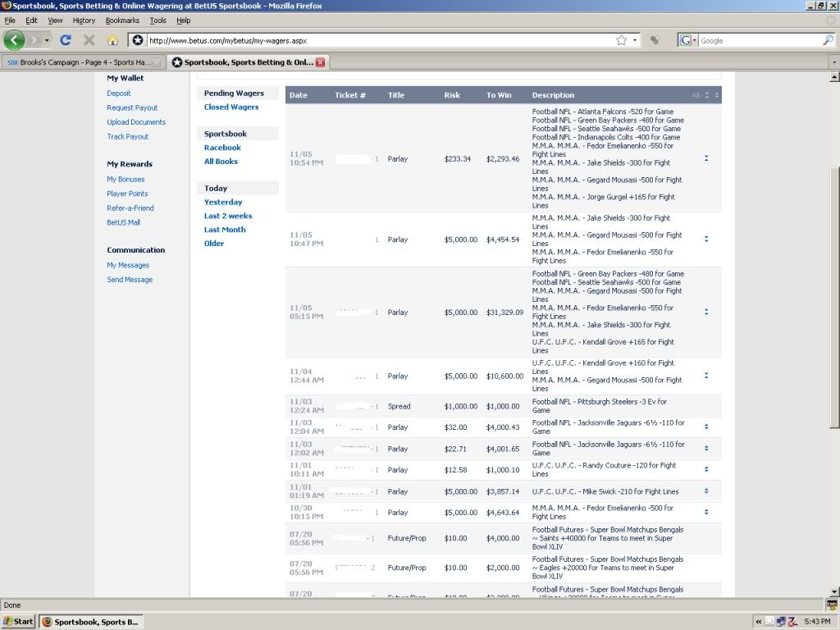Viewport: 840px width, 630px height.
Task: Select the Pending Wagers filter
Action: [x=234, y=94]
